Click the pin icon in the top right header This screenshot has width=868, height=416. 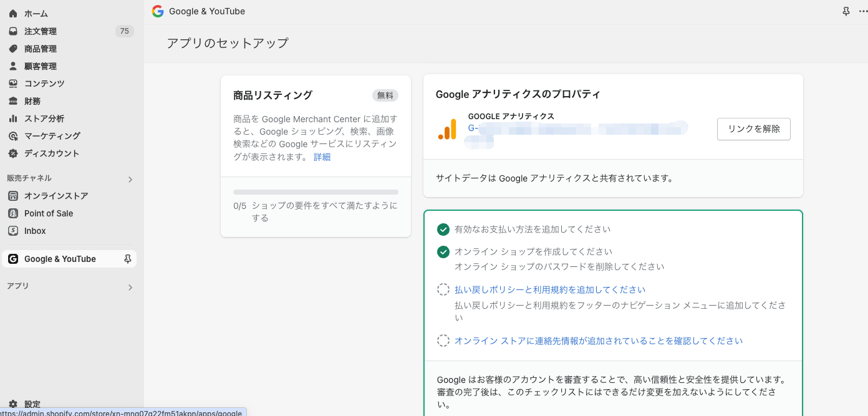pos(846,11)
